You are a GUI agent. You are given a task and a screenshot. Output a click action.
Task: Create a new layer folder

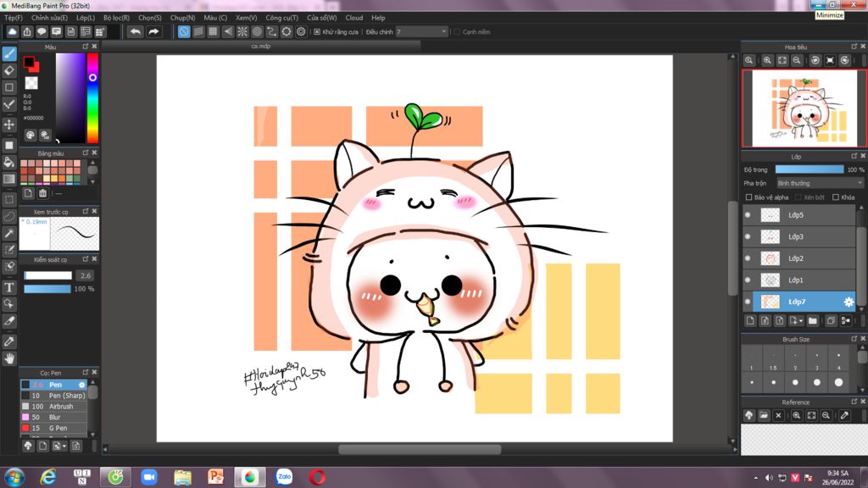pos(812,321)
